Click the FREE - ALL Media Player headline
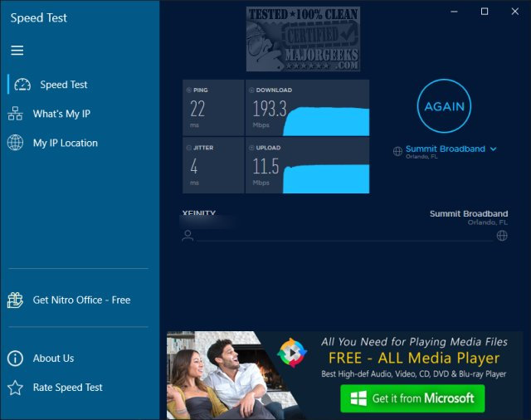This screenshot has height=420, width=531. tap(414, 358)
